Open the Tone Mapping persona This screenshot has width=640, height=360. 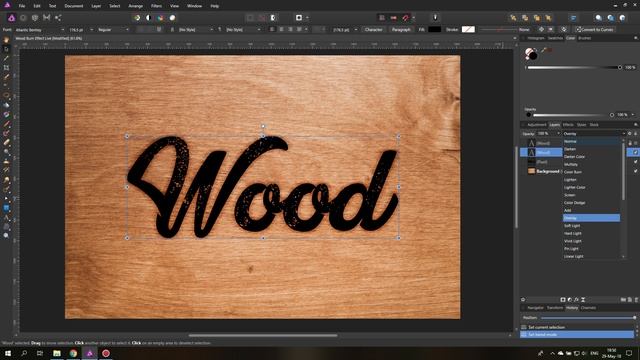coord(47,18)
